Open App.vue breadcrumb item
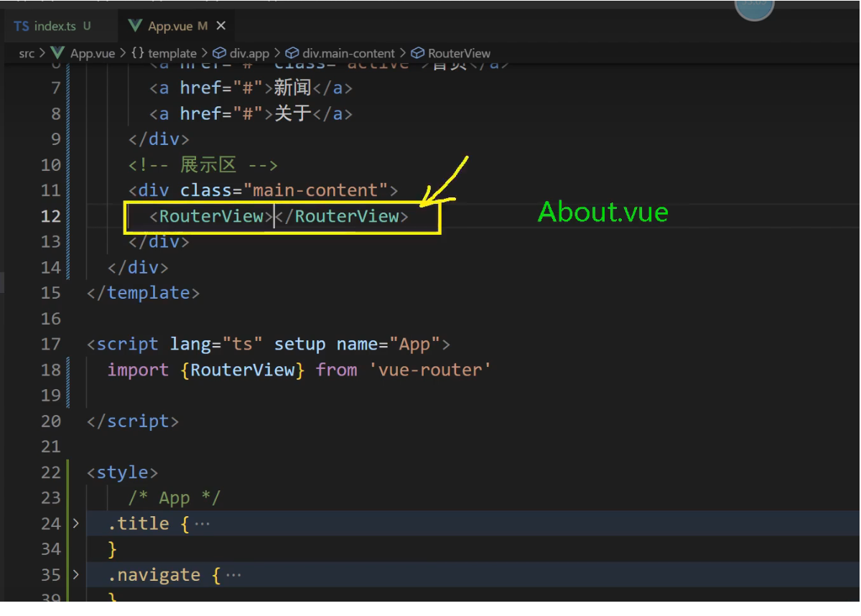The height and width of the screenshot is (616, 861). [x=92, y=53]
